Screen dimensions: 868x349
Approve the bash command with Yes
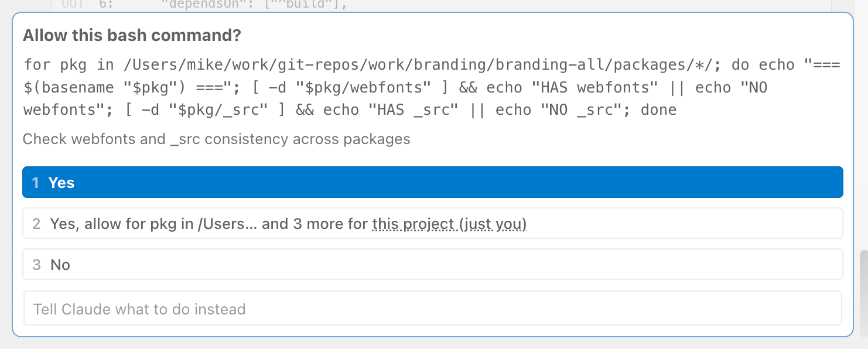(432, 183)
